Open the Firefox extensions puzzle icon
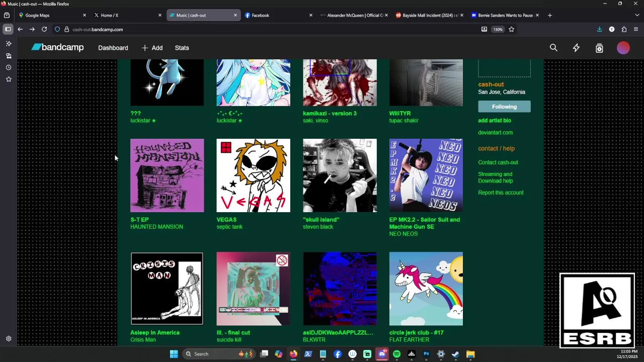Viewport: 644px width, 362px height. 624,29
